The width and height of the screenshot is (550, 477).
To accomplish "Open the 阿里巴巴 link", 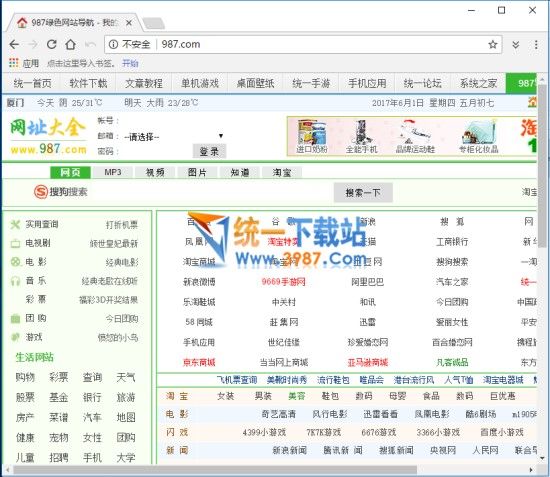I will click(368, 282).
